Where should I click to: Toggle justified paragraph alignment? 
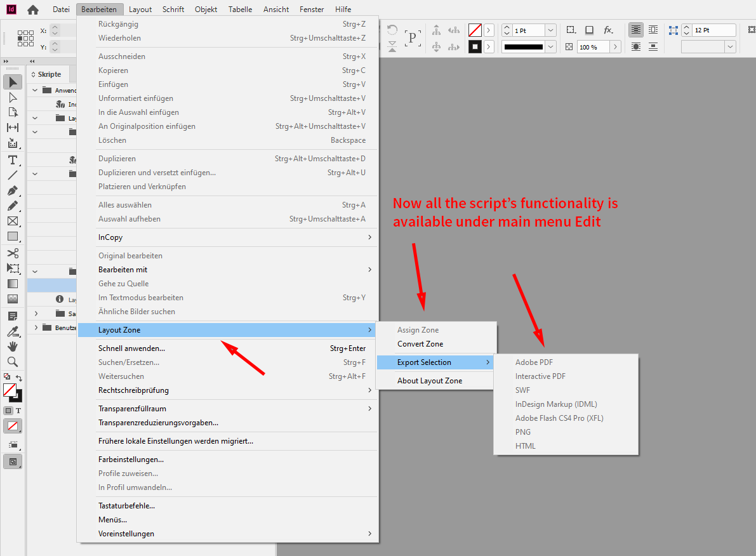pos(635,29)
